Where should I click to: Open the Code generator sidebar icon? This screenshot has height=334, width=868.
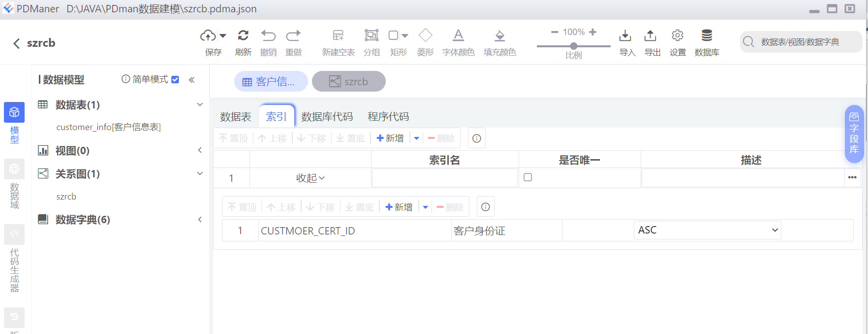[x=14, y=234]
